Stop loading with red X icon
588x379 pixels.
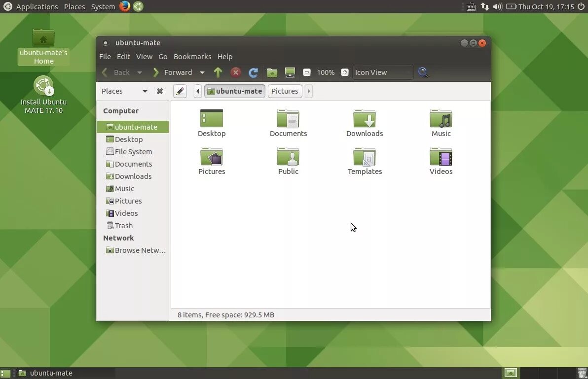[x=235, y=72]
